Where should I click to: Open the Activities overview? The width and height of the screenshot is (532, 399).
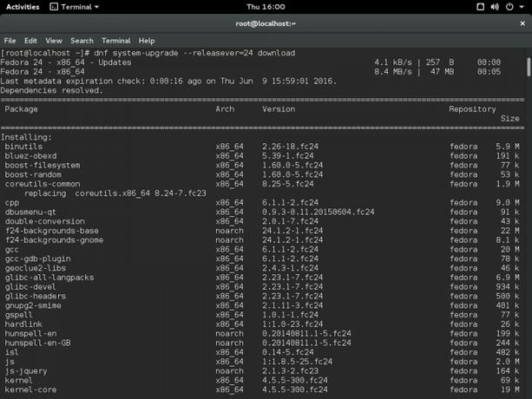coord(23,7)
